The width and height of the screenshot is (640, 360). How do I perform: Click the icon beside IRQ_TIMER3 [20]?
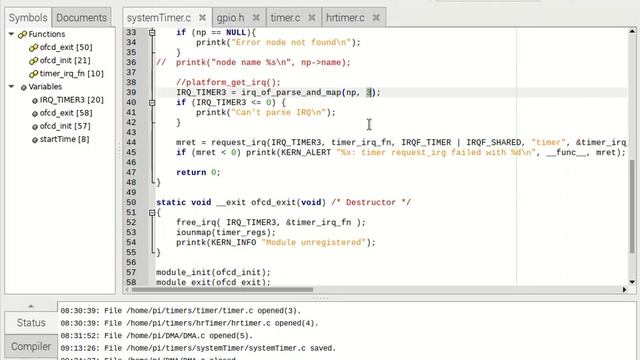(x=35, y=100)
